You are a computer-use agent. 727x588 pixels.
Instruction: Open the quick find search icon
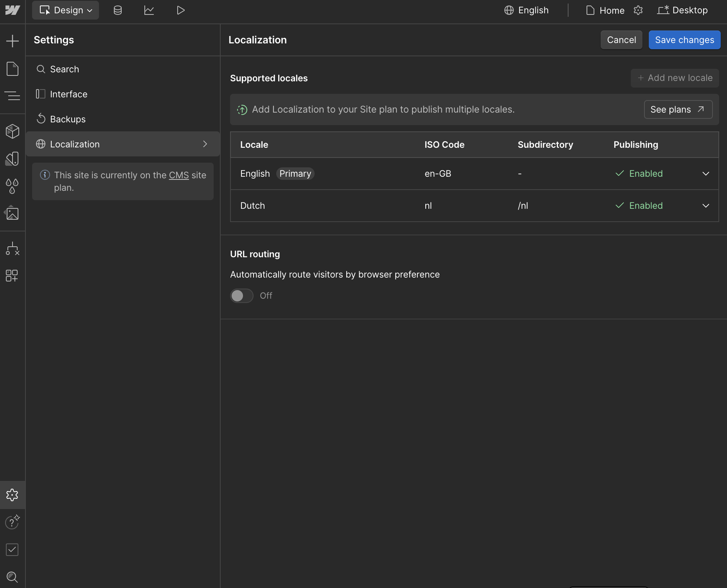[13, 577]
